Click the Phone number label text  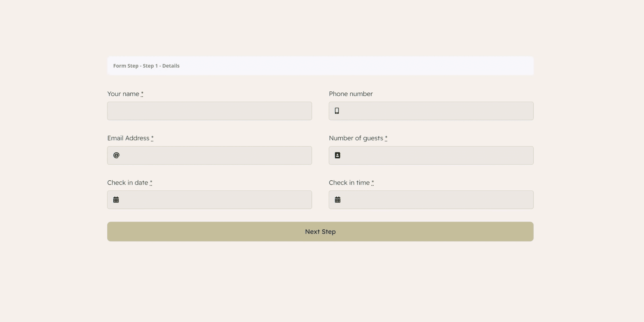[x=351, y=94]
